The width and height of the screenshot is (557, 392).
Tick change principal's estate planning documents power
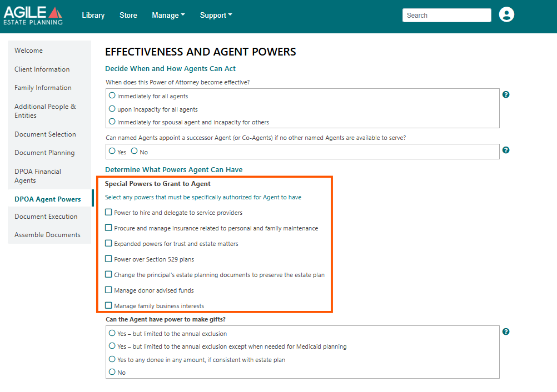(108, 275)
